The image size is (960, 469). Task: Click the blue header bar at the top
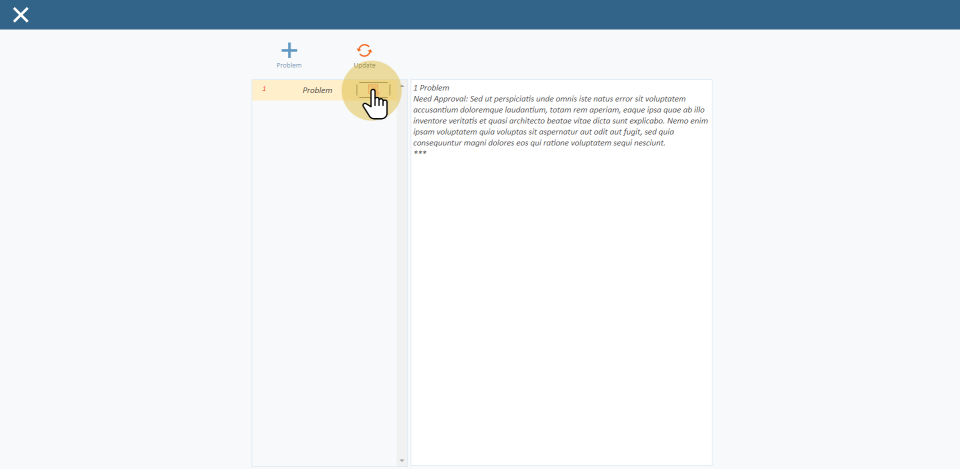coord(480,14)
